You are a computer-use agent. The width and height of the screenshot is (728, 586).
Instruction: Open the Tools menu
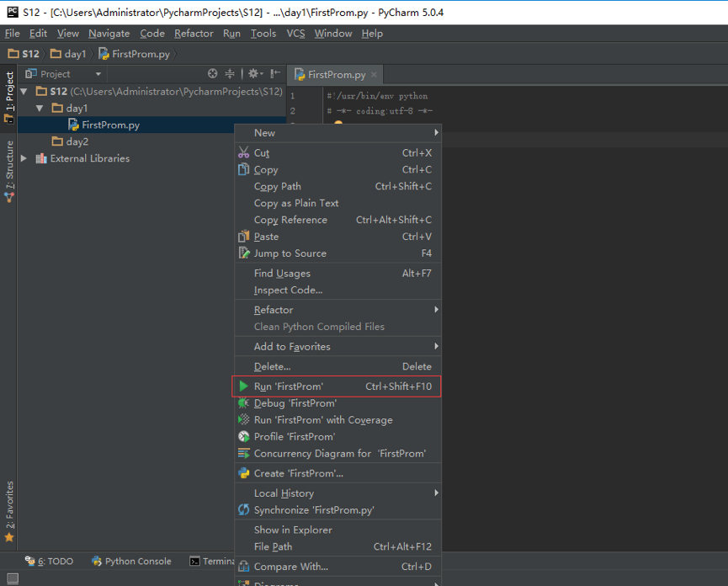click(263, 34)
